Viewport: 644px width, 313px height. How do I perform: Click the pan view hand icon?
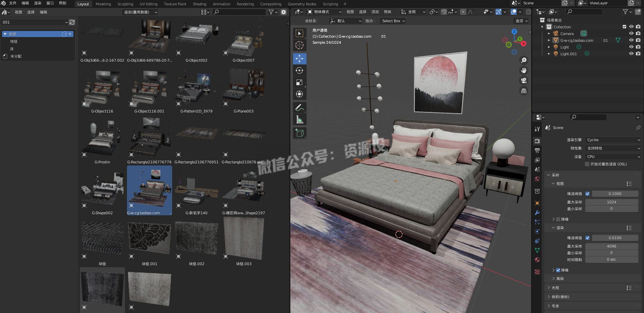pos(524,70)
